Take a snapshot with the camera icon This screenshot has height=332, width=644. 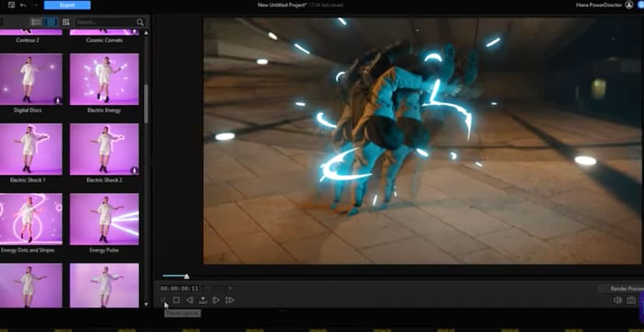click(x=632, y=300)
